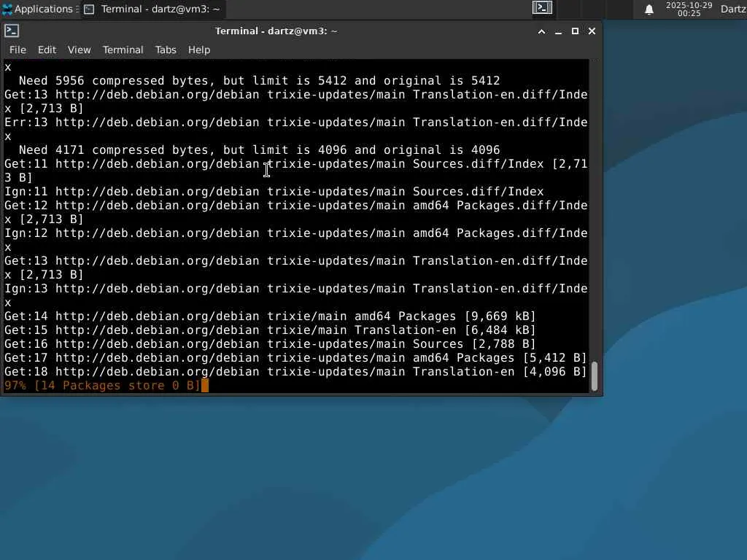This screenshot has width=747, height=560.
Task: Click the roll-up arrow button in the title bar
Action: coord(542,31)
